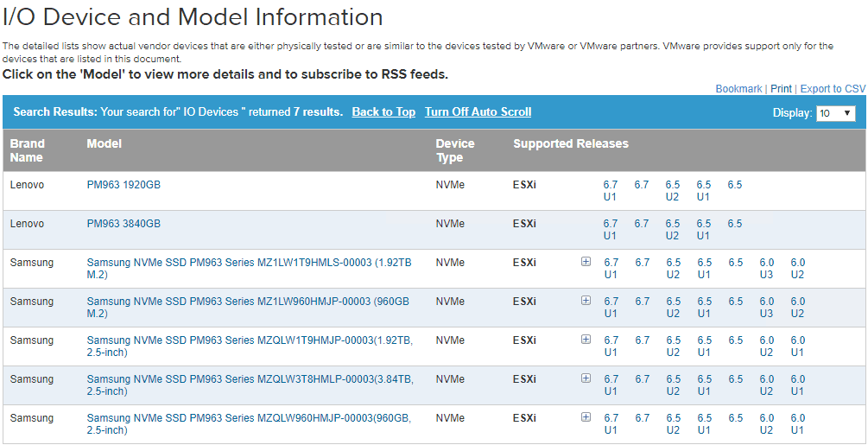Sort by Brand Name column header
Viewport: 868px width, 445px height.
(27, 150)
